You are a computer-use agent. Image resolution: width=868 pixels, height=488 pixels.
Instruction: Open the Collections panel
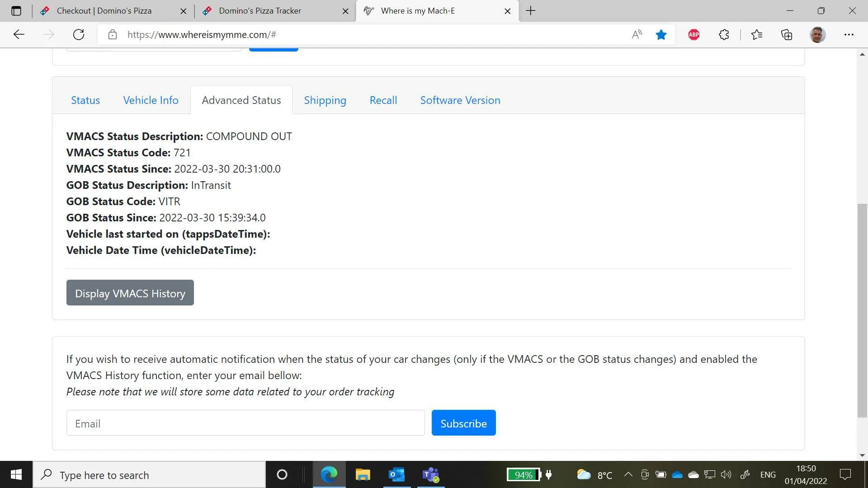(x=787, y=35)
